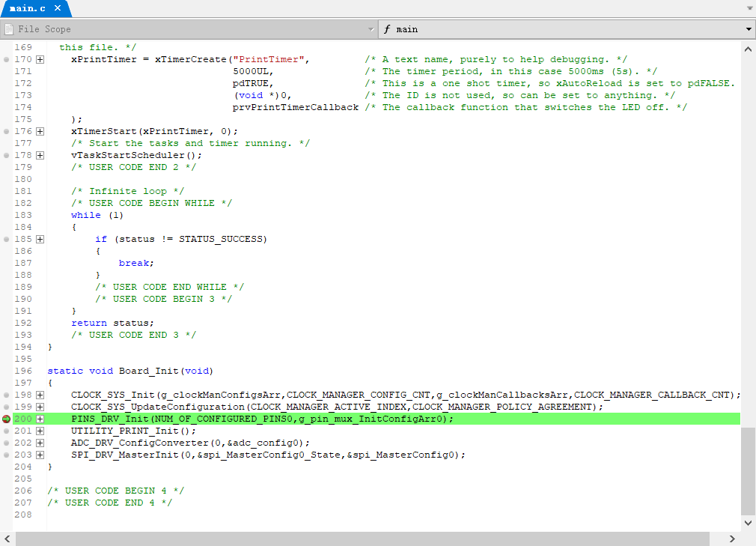The image size is (756, 546).
Task: Toggle breakpoint dot at line 185
Action: (6, 239)
